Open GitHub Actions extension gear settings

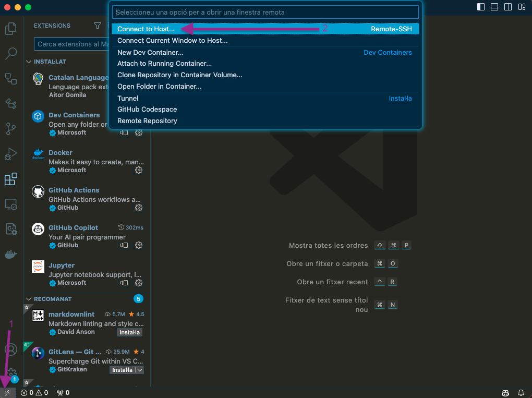point(139,208)
